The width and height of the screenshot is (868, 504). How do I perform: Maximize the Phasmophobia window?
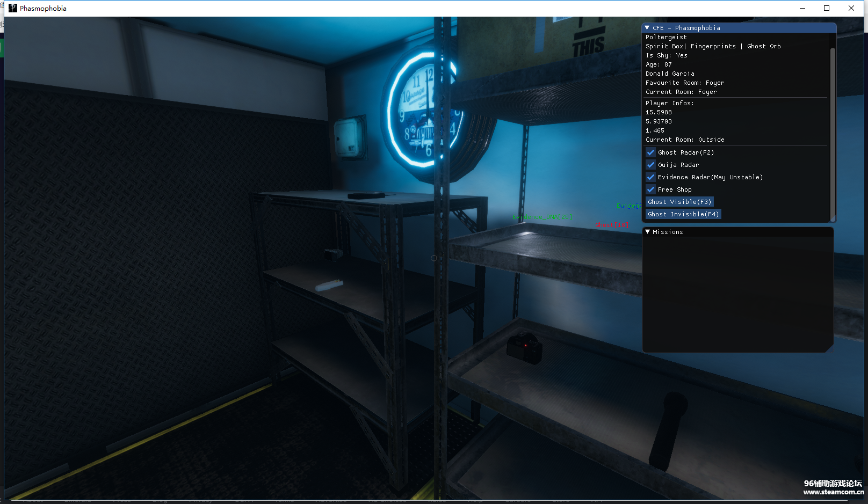(x=827, y=8)
